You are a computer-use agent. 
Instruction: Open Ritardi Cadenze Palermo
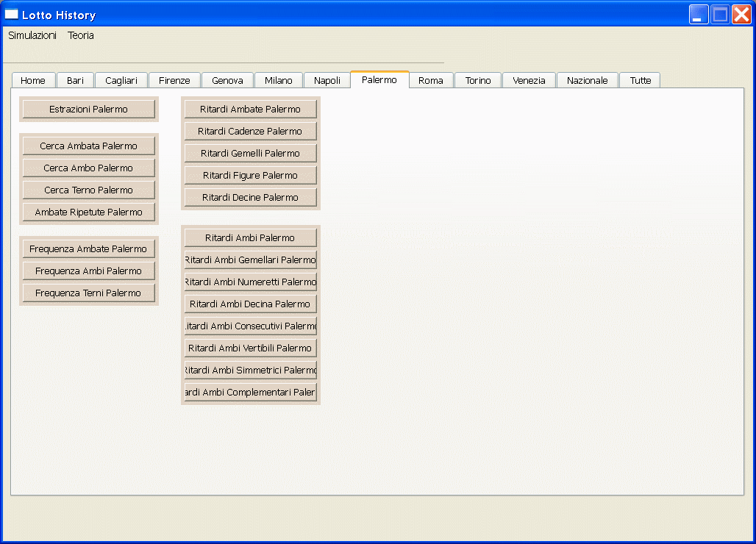pos(250,132)
